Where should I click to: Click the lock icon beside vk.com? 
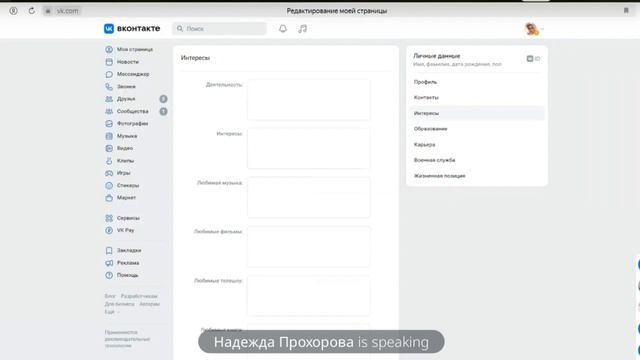(48, 11)
